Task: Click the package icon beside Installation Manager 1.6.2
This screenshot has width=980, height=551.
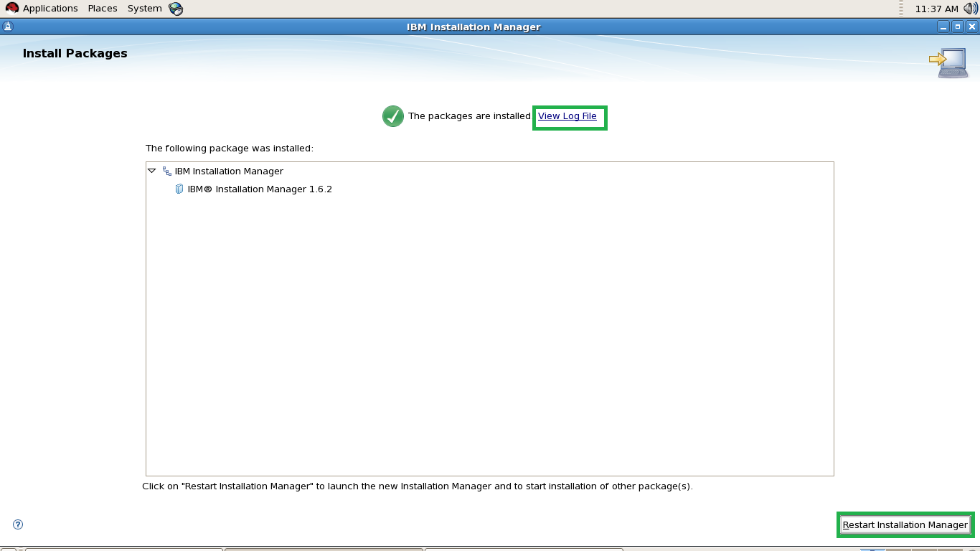Action: pos(179,189)
